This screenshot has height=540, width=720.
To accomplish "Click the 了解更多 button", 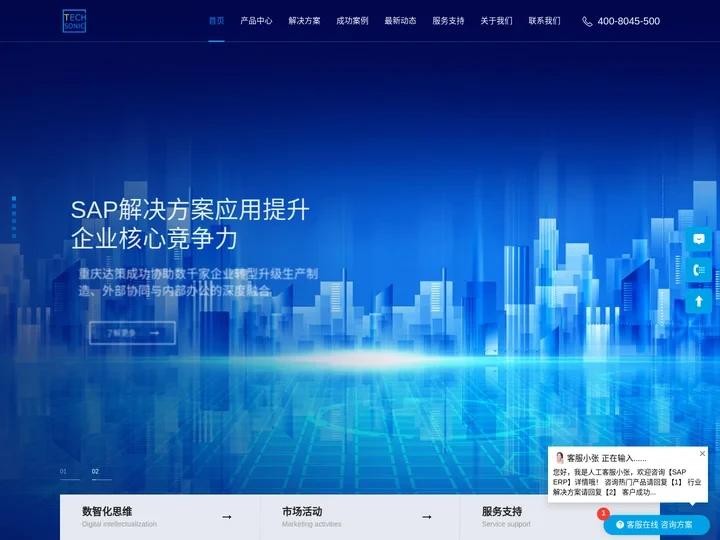I will click(x=132, y=333).
